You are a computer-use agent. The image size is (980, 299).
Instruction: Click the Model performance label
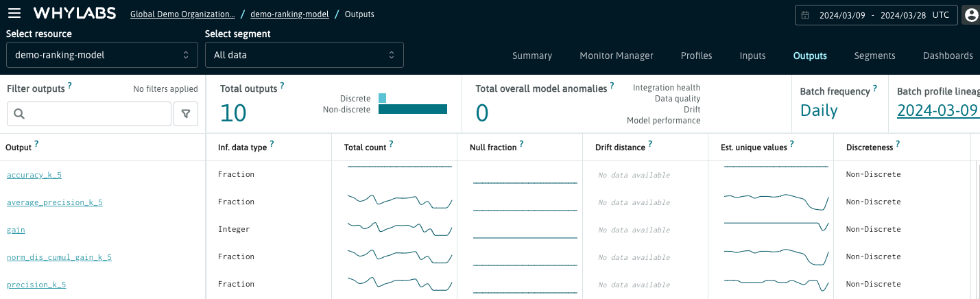click(664, 120)
